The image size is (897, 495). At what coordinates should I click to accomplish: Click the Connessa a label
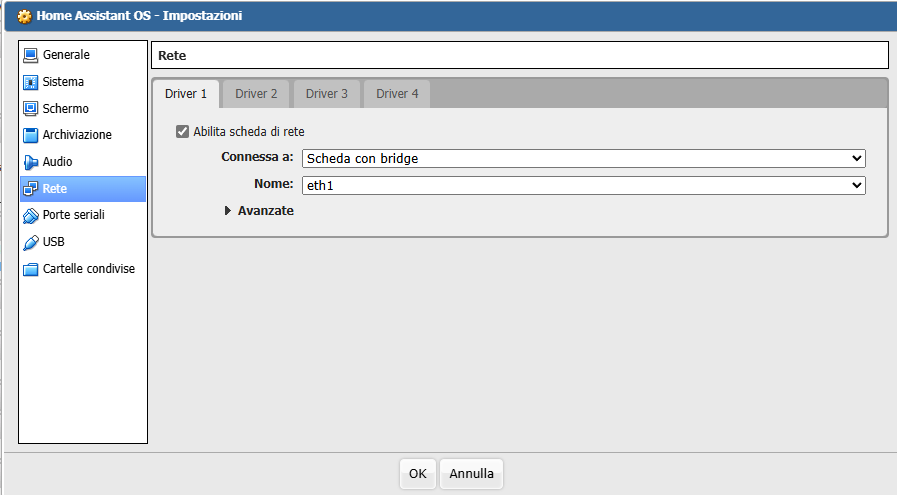point(257,157)
